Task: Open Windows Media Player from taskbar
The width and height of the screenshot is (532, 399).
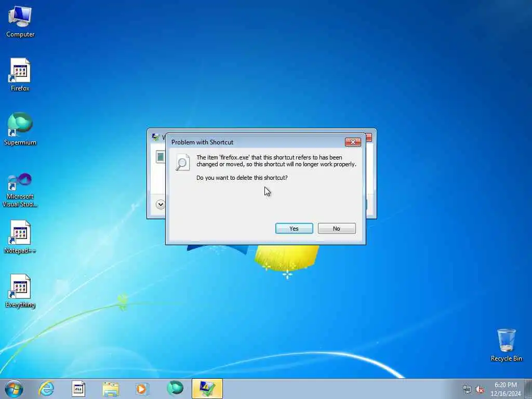Action: click(x=142, y=389)
